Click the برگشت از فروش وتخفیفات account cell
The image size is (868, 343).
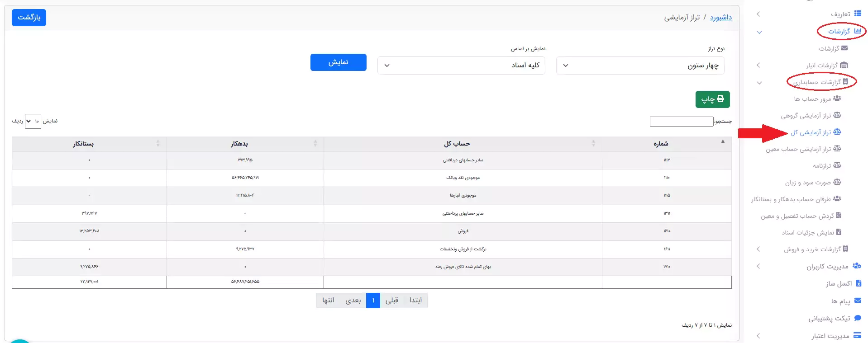tap(463, 249)
